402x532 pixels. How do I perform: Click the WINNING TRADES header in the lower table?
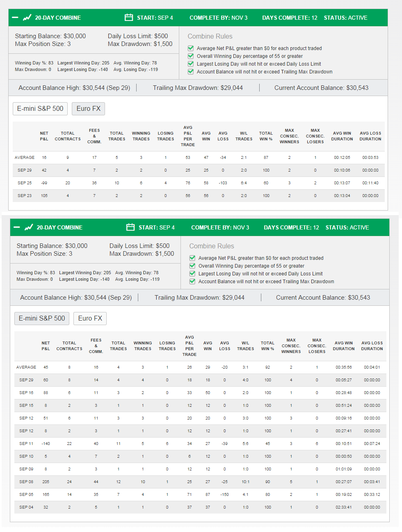143,346
